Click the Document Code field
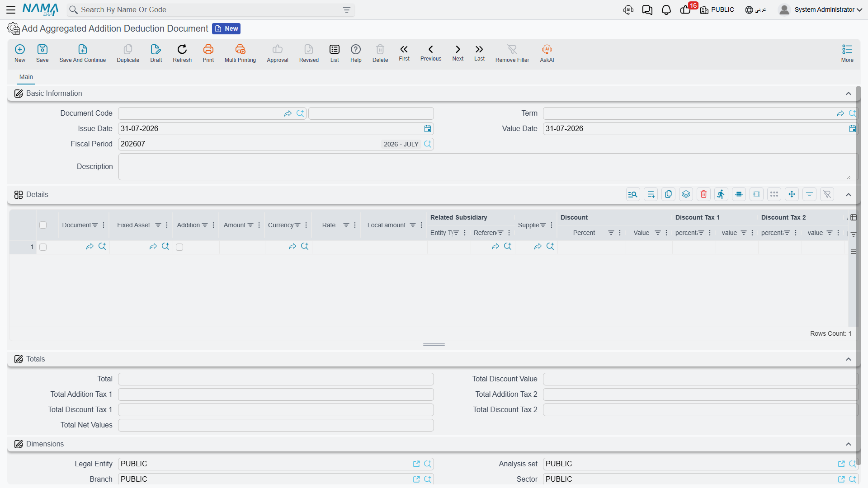The height and width of the screenshot is (488, 868). tap(212, 113)
